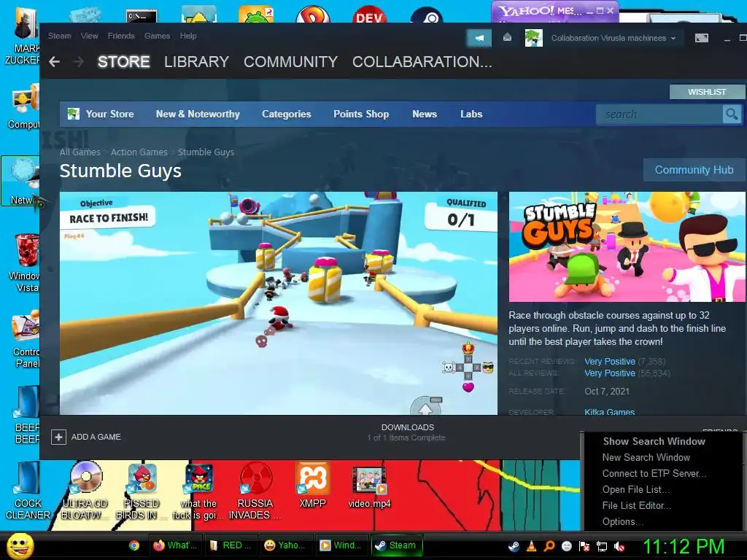The image size is (747, 560).
Task: Switch to the LIBRARY tab
Action: click(197, 62)
